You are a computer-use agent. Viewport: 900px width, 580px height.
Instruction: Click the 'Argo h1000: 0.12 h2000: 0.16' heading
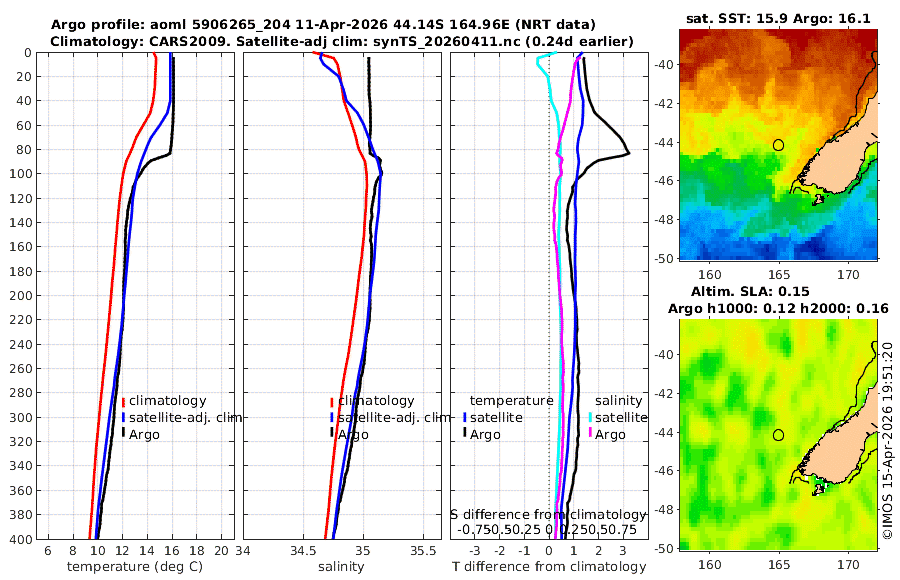click(778, 309)
